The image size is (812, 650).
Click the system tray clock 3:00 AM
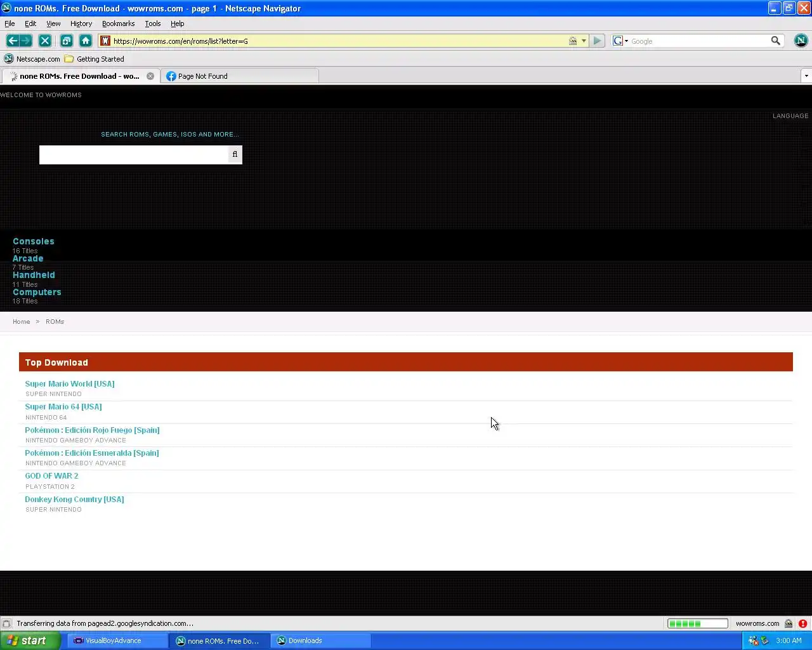[x=789, y=640]
